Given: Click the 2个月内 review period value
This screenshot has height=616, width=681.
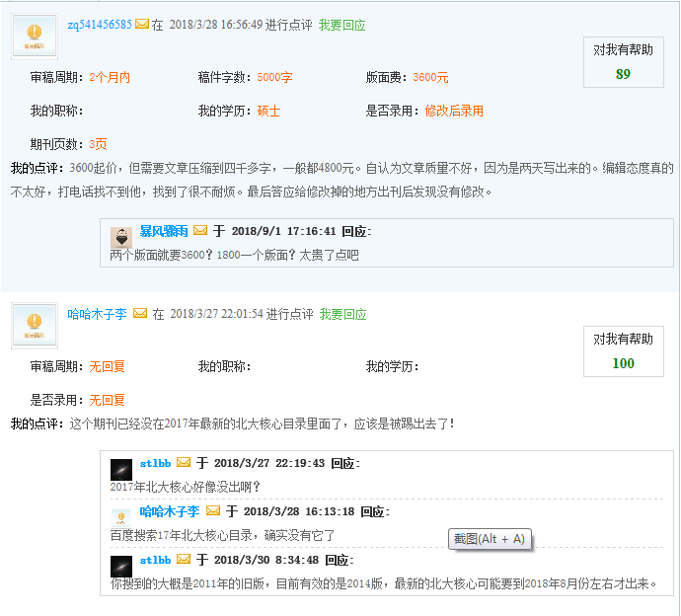Looking at the screenshot, I should coord(110,77).
